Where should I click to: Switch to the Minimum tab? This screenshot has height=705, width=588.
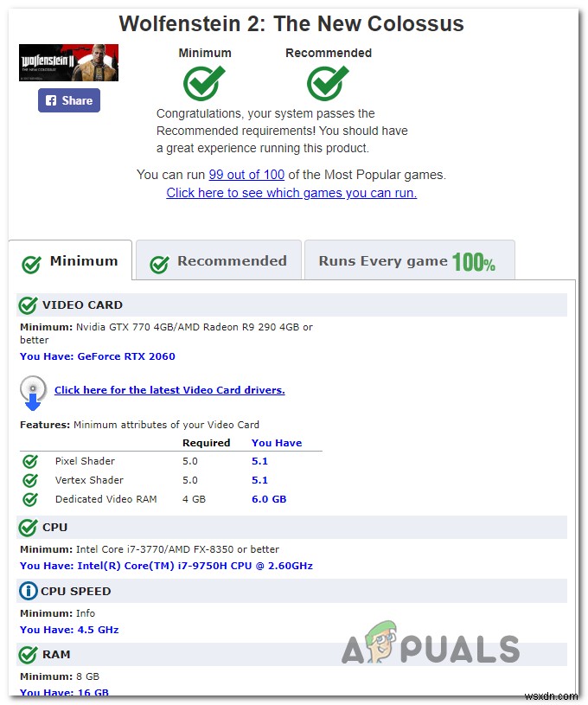(70, 261)
